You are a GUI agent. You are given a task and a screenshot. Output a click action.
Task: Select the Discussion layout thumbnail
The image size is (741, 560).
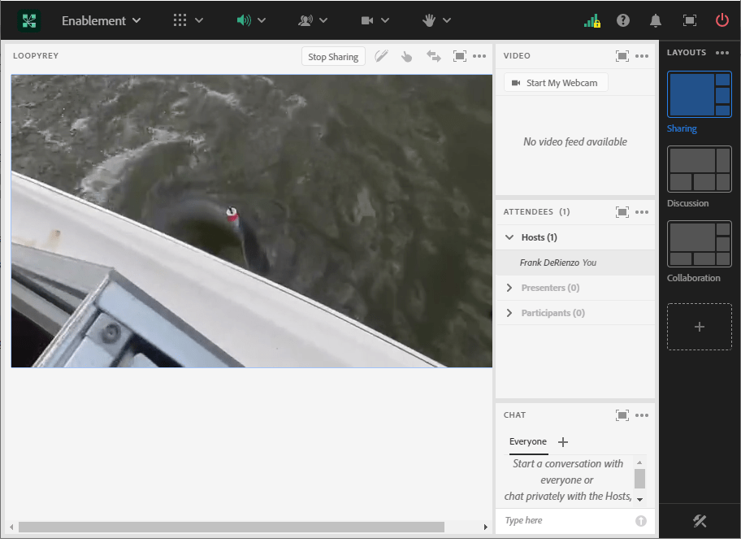tap(699, 169)
